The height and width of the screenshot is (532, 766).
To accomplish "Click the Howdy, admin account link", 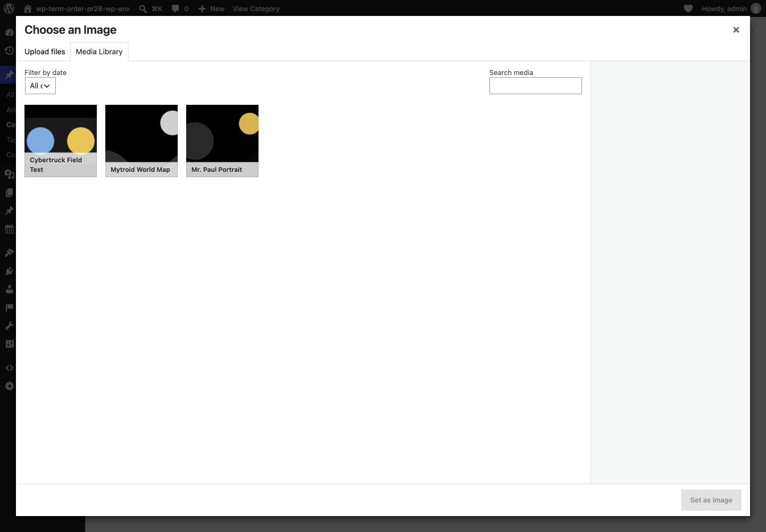I will click(x=724, y=9).
